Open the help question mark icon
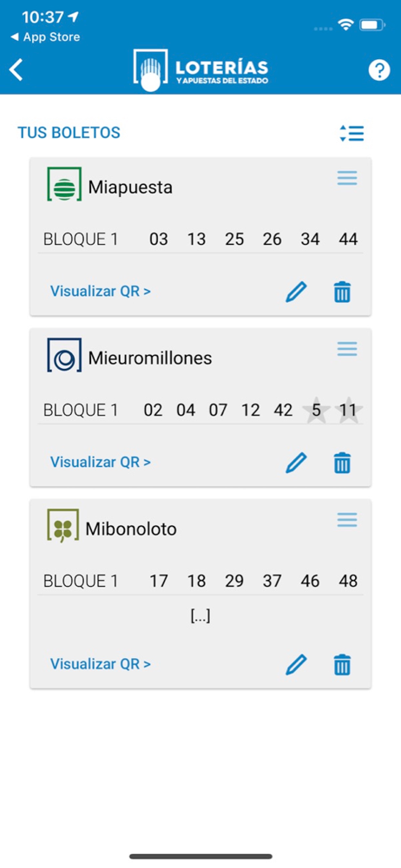 379,70
